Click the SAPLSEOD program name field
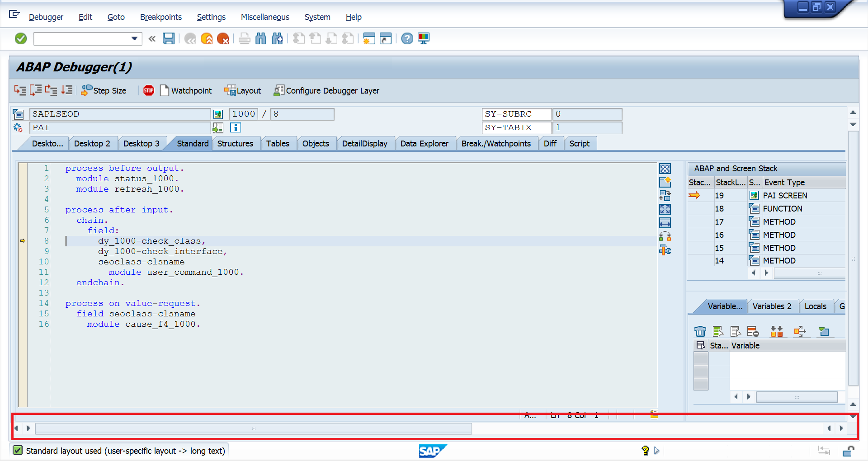The width and height of the screenshot is (868, 461). point(120,114)
